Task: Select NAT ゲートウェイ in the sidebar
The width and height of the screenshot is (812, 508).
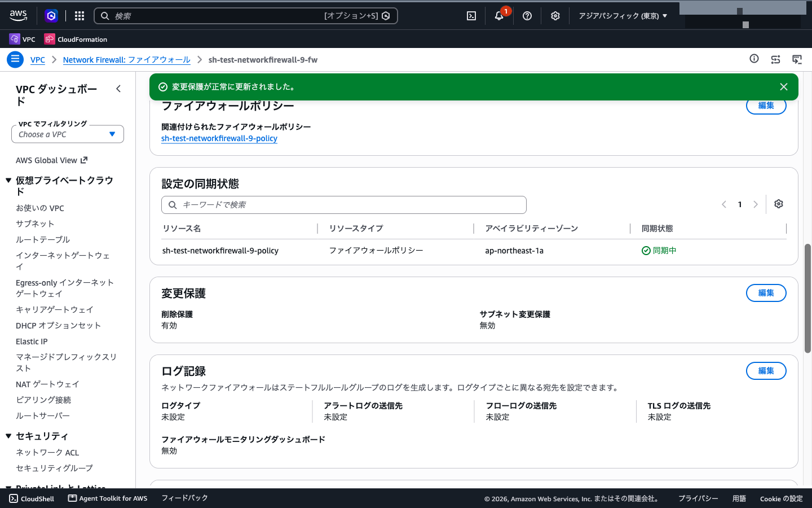Action: click(47, 384)
